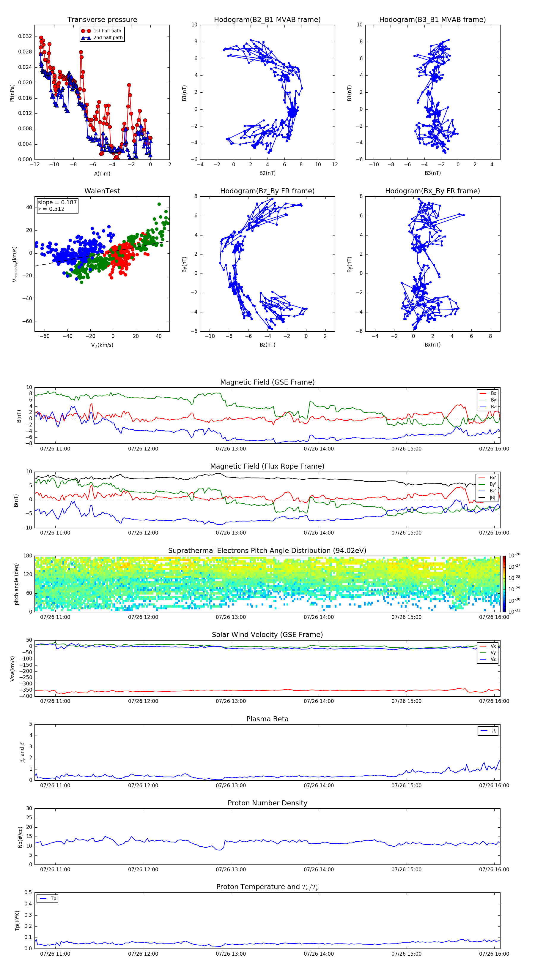
Task: Click the "Solar Wind Velocity (GSE Frame)" title
Action: click(x=267, y=635)
